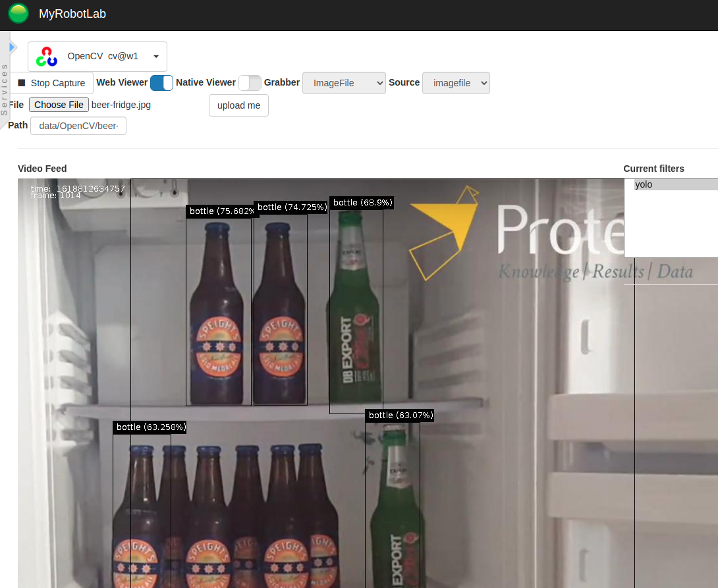The height and width of the screenshot is (588, 718).
Task: Click the Choose File button
Action: coord(59,105)
